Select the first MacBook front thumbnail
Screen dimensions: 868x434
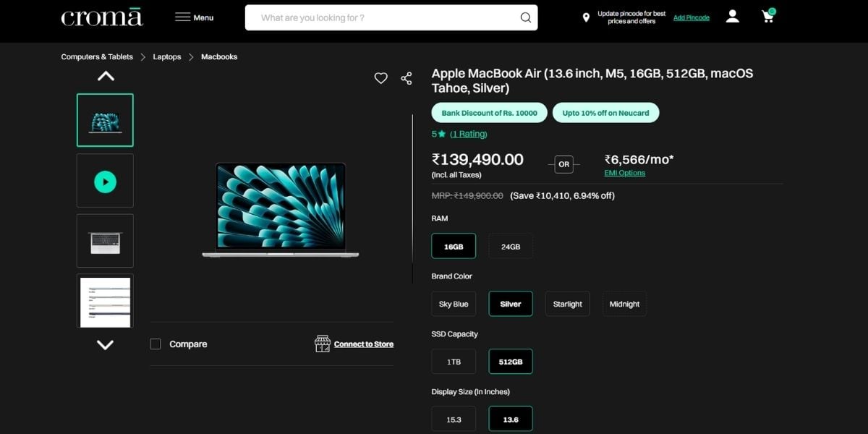coord(105,120)
